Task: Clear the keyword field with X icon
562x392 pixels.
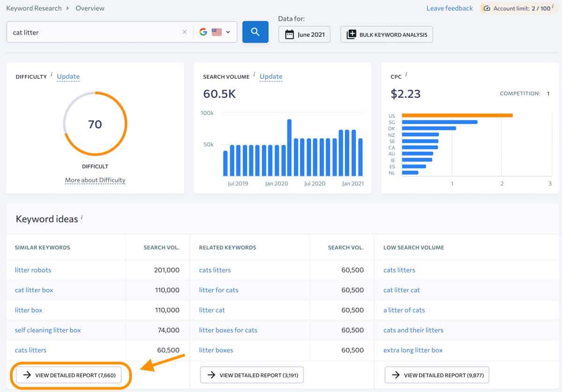Action: [185, 32]
